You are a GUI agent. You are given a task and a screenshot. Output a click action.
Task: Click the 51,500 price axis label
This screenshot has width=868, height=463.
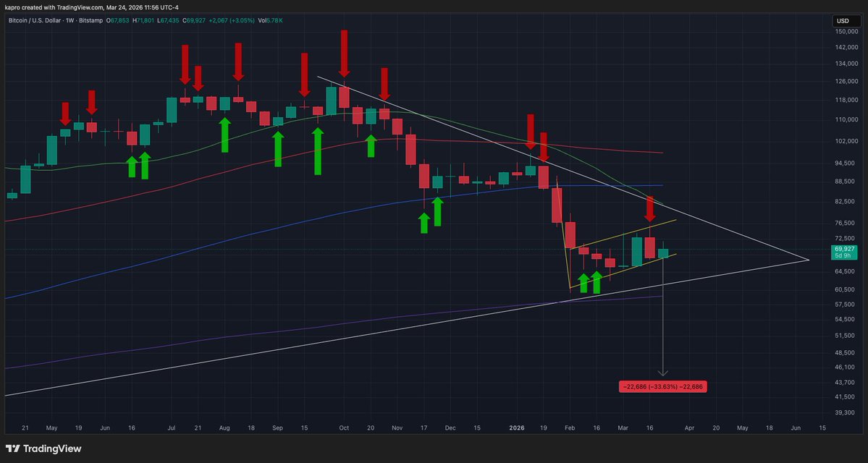coord(846,336)
